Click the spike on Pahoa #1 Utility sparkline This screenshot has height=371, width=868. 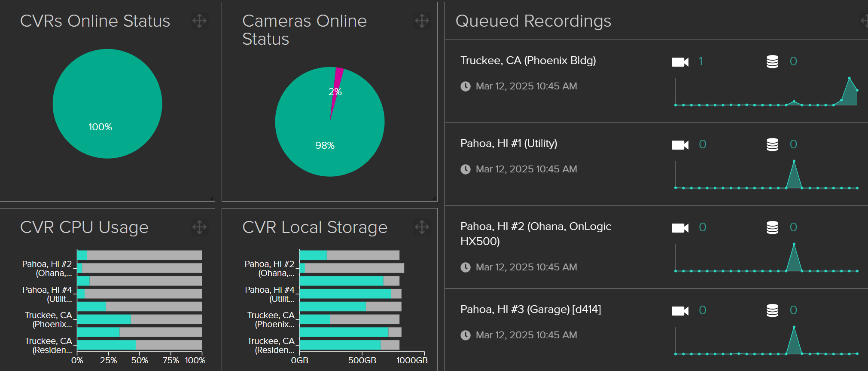[x=794, y=162]
